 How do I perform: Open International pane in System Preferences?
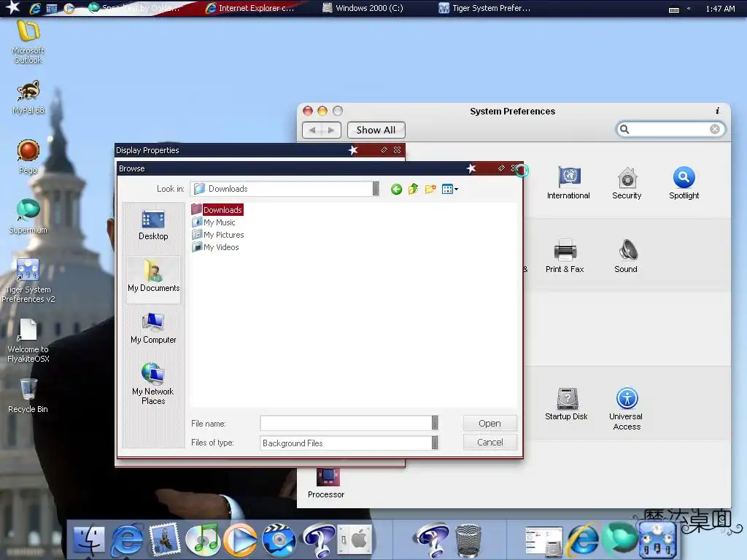point(568,183)
